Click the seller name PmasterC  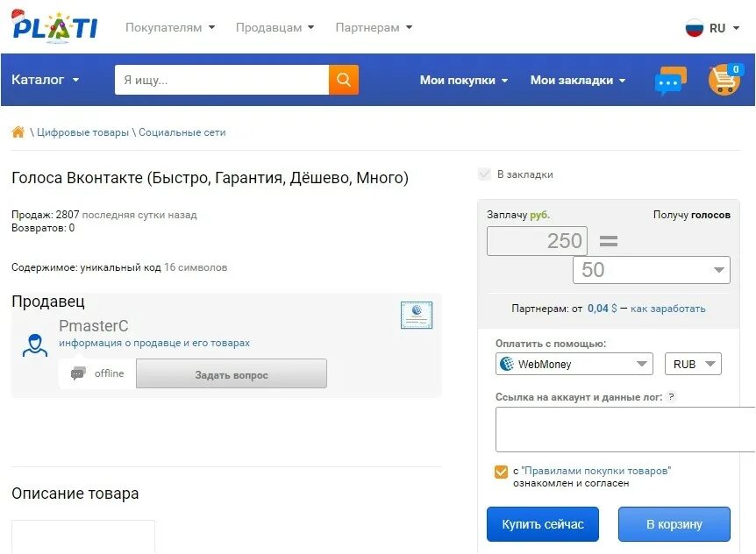94,326
